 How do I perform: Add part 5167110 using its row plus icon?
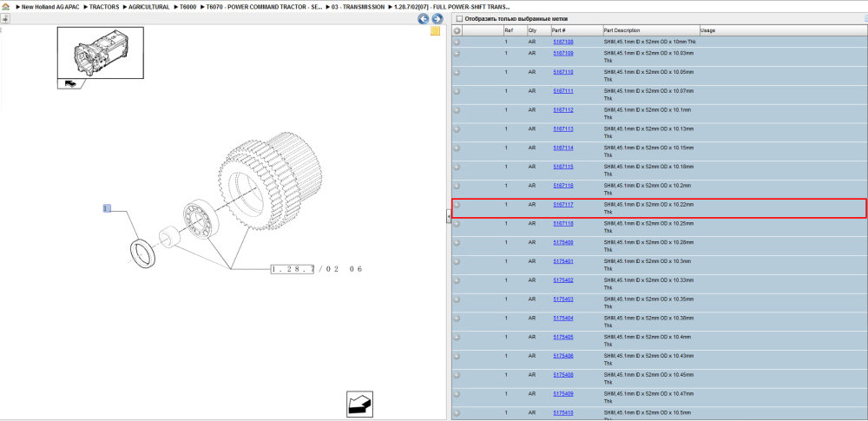[457, 73]
